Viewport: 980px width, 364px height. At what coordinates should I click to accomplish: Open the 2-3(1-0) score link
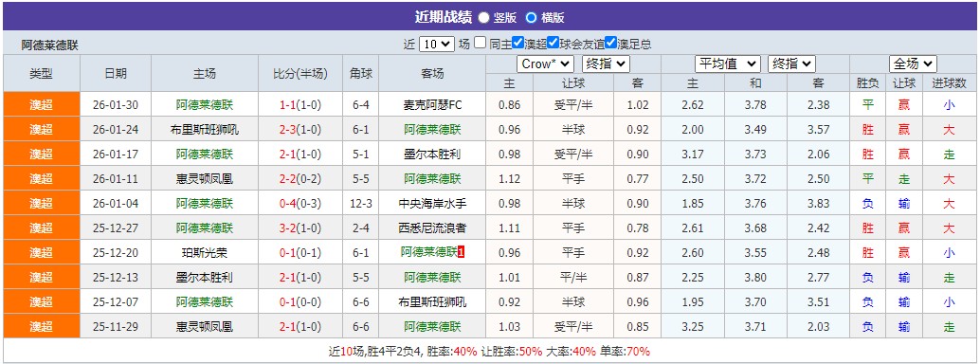pyautogui.click(x=300, y=130)
